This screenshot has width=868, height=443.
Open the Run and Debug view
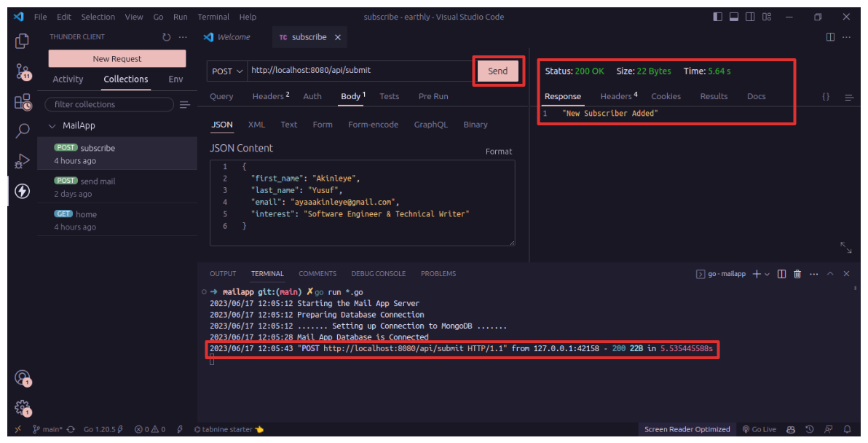tap(22, 161)
